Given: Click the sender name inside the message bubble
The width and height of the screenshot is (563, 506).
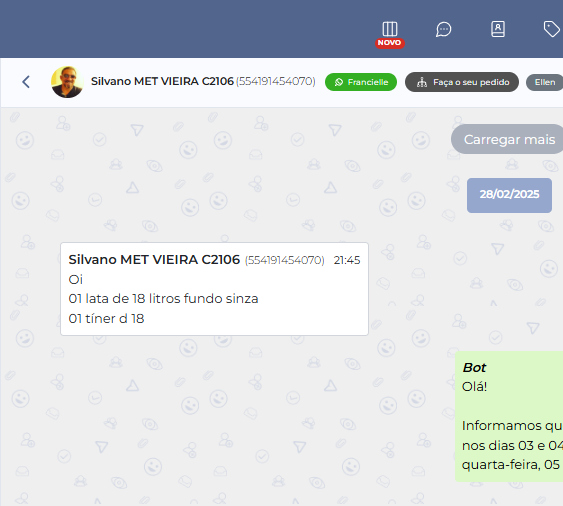Looking at the screenshot, I should click(x=154, y=260).
